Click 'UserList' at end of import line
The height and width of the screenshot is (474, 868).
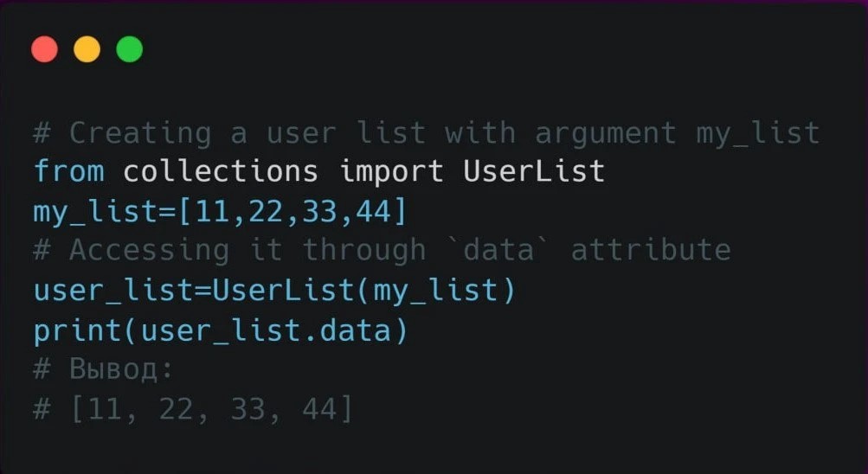[534, 171]
